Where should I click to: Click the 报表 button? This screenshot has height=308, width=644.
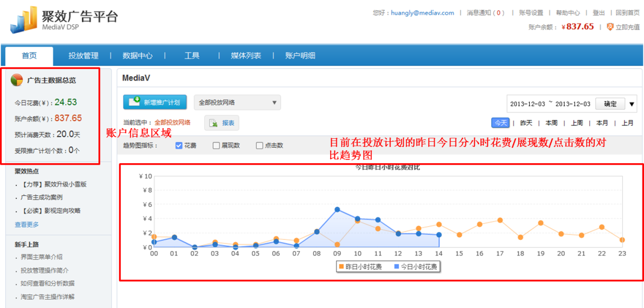click(221, 123)
